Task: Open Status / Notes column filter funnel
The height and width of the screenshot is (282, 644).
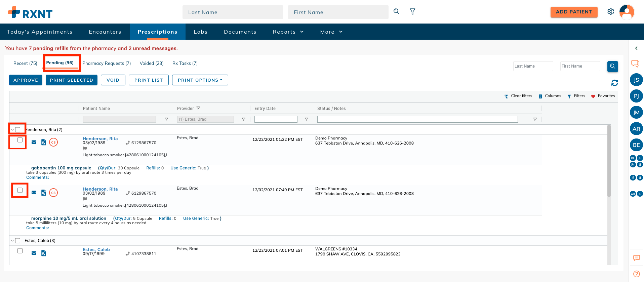Action: 535,119
